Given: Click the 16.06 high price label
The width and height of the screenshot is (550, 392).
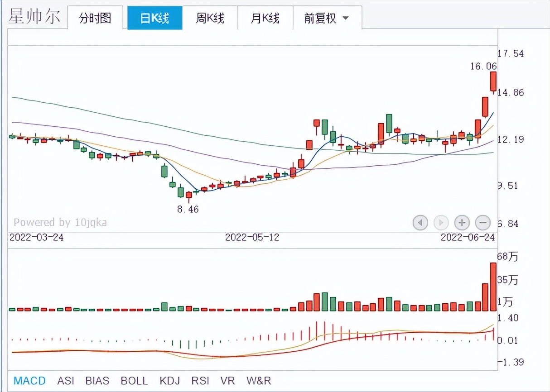Looking at the screenshot, I should pos(483,67).
